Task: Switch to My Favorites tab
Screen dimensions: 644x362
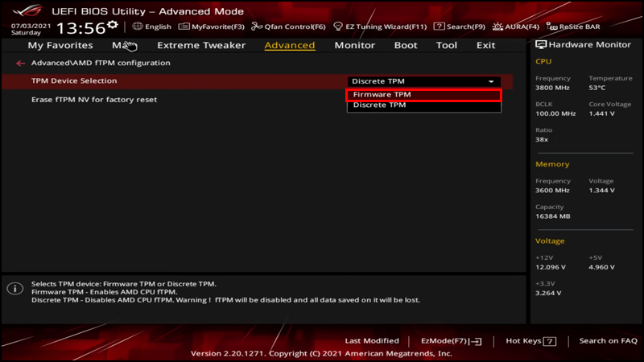Action: click(60, 45)
